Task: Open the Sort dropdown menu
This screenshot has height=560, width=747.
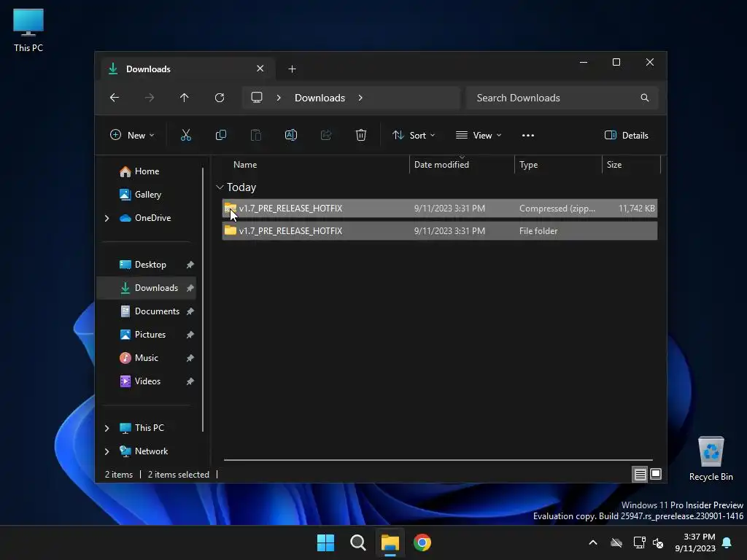Action: [x=414, y=135]
